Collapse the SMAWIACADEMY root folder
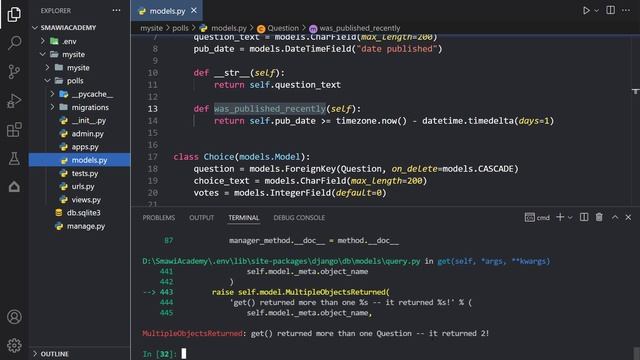The width and height of the screenshot is (640, 360). [x=69, y=28]
